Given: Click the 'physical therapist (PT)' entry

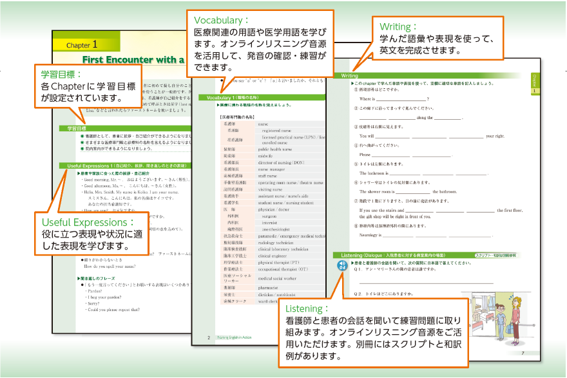Looking at the screenshot, I should pyautogui.click(x=278, y=262).
